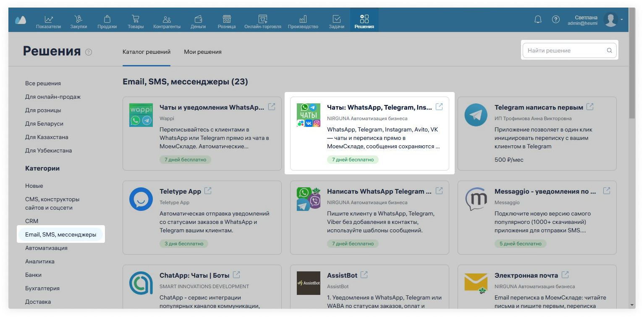
Task: Select the Каталог решений tab
Action: point(146,52)
